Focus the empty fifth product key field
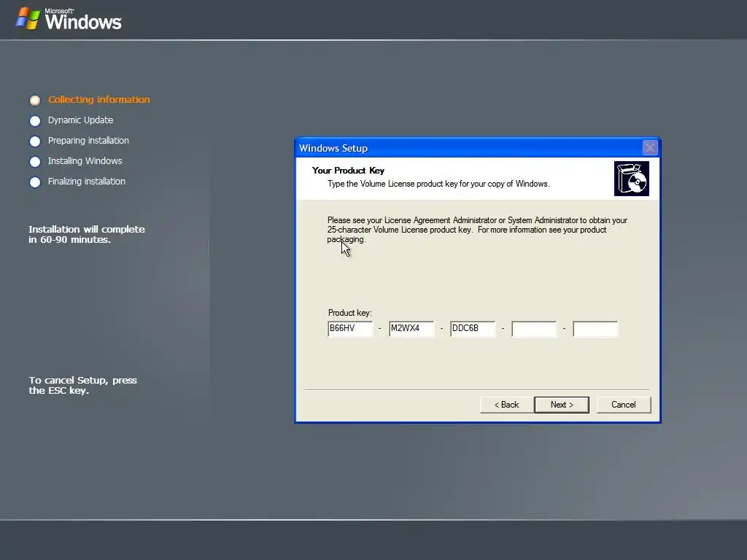 pyautogui.click(x=595, y=329)
